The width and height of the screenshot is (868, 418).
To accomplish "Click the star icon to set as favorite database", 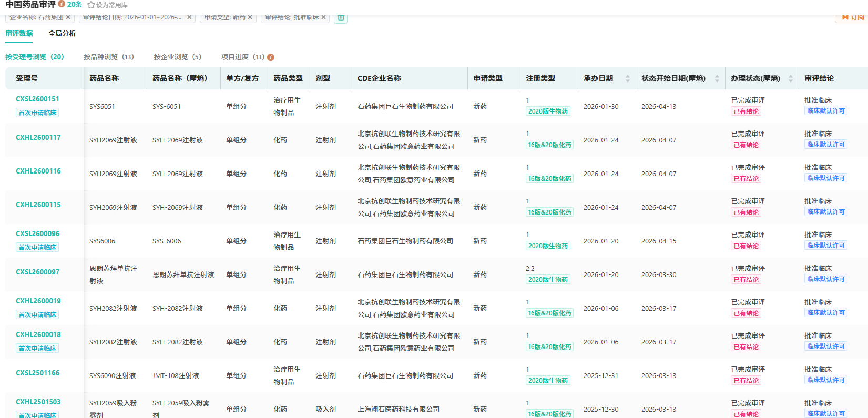I will coord(91,5).
